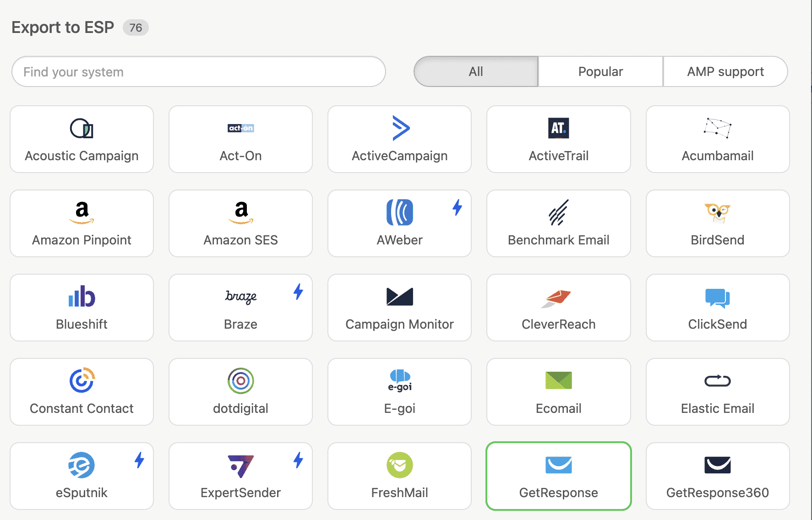Click the AWeber logo icon

click(x=399, y=212)
